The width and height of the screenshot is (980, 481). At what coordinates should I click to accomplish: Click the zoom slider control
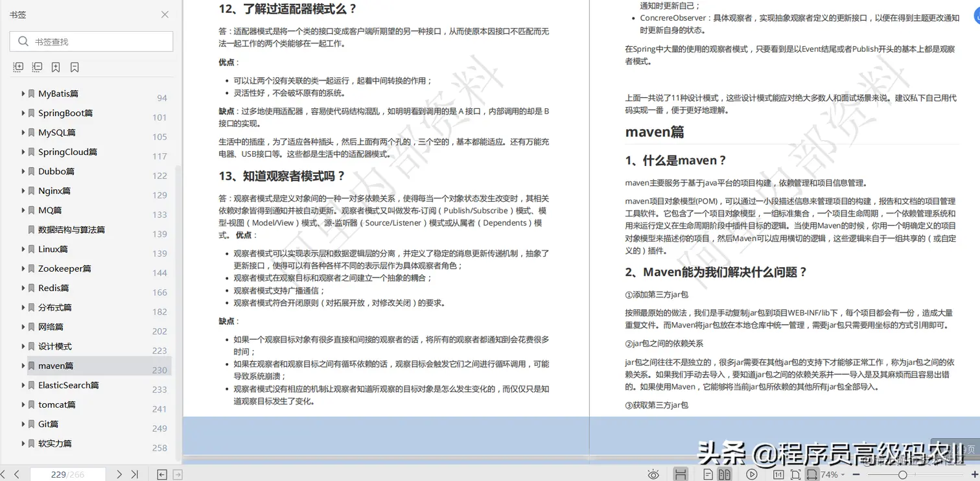click(902, 474)
